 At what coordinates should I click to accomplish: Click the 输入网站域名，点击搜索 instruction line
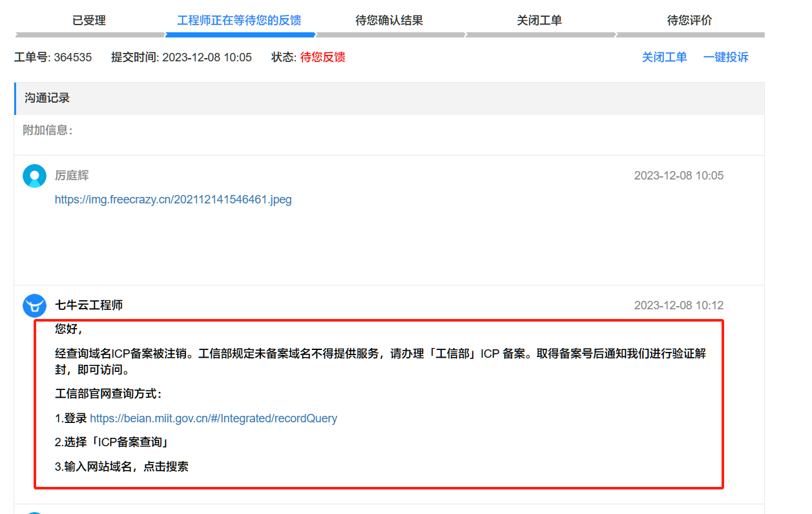121,466
